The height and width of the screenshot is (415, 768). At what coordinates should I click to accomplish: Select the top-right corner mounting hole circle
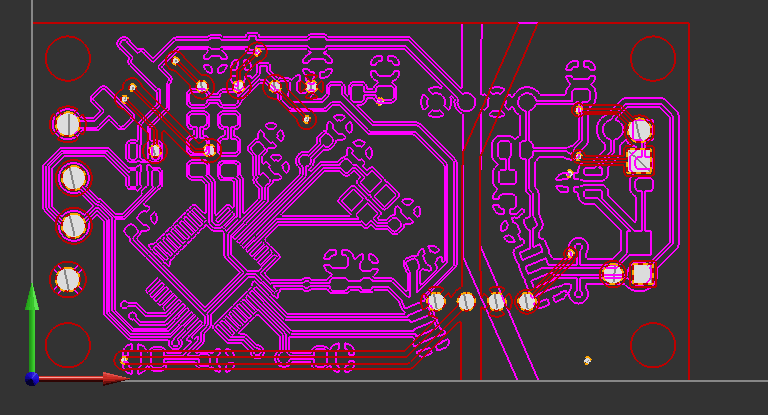point(653,58)
